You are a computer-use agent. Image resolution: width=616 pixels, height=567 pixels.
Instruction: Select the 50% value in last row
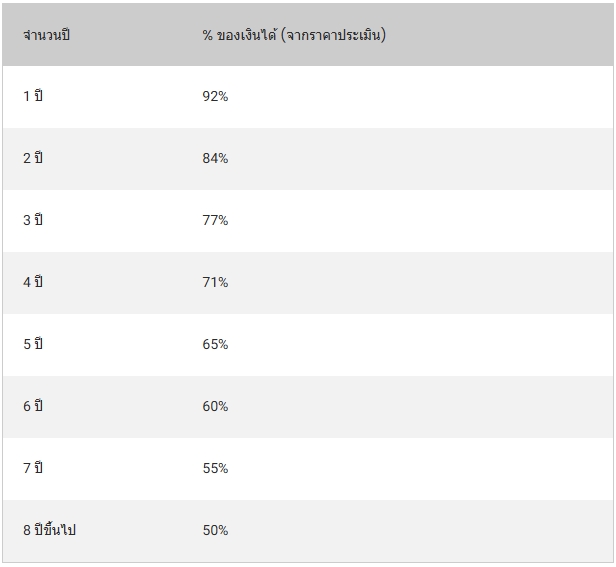click(215, 531)
